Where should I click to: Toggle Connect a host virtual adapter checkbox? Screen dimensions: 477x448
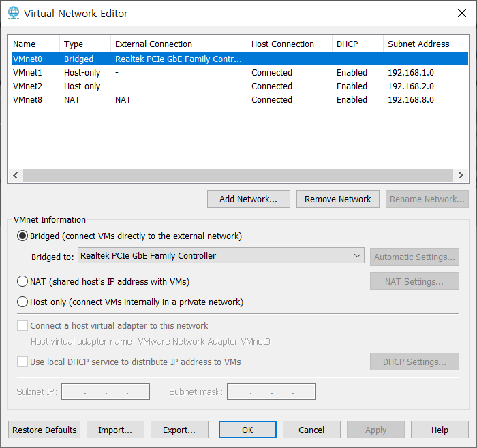point(22,325)
